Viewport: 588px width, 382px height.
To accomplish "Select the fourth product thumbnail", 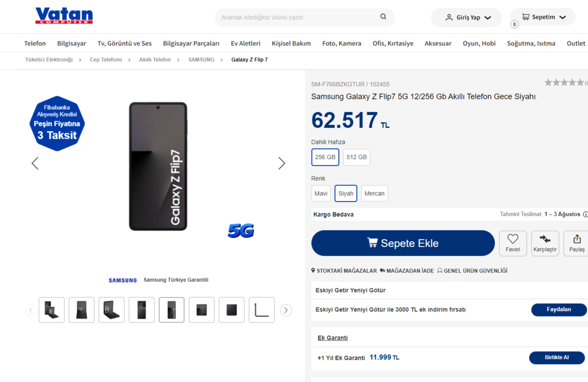I will [x=141, y=310].
